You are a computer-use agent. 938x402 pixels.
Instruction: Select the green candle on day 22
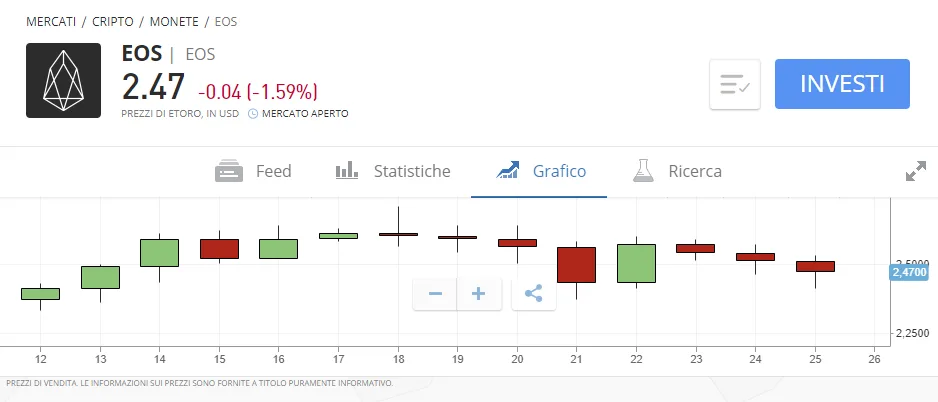click(636, 263)
